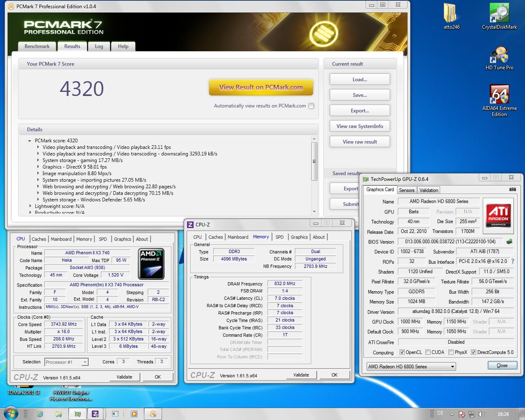Viewport: 525px width, 420px height.
Task: Click View raw SystemInfo button
Action: (x=360, y=126)
